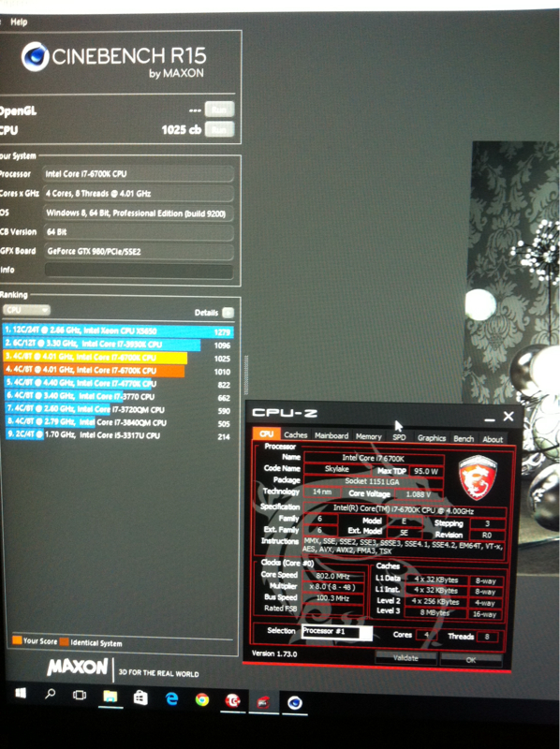The width and height of the screenshot is (560, 749).
Task: Open the Help menu in Cinebench
Action: click(19, 22)
